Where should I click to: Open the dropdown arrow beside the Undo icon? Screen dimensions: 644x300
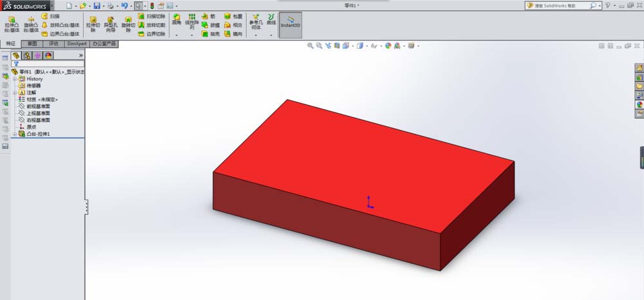131,6
